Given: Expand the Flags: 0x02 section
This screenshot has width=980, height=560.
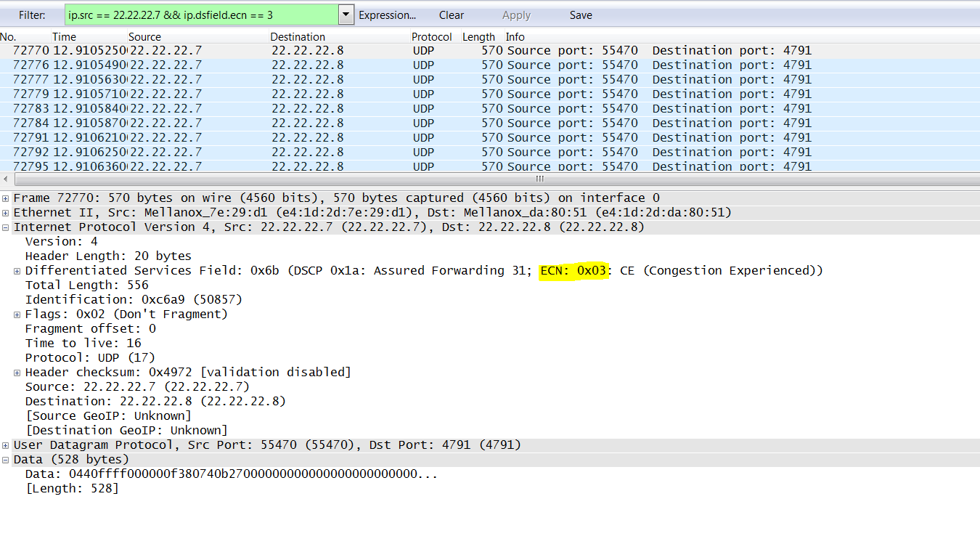Looking at the screenshot, I should tap(16, 314).
